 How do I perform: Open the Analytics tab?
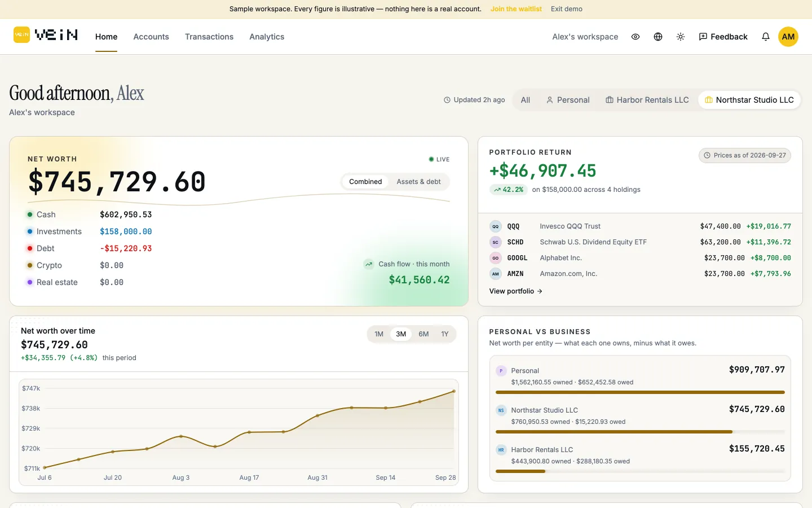tap(267, 37)
